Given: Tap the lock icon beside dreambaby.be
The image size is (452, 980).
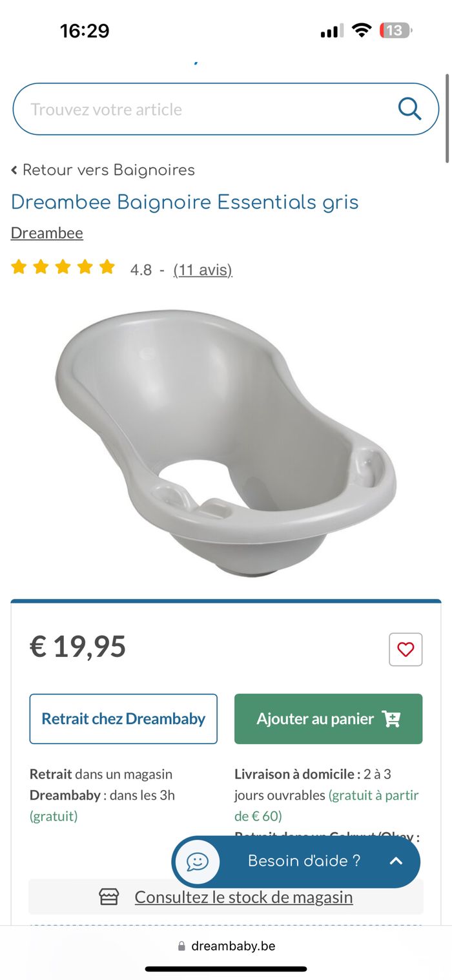Looking at the screenshot, I should (x=181, y=946).
